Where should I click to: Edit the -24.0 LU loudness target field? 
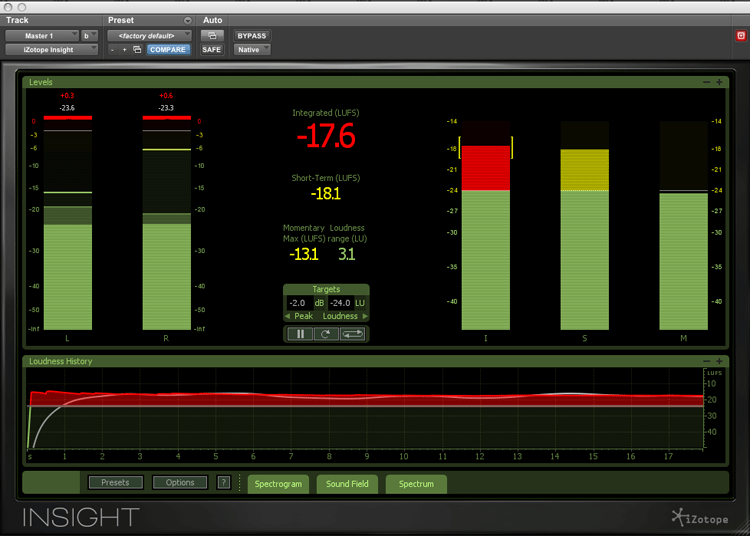pyautogui.click(x=341, y=303)
